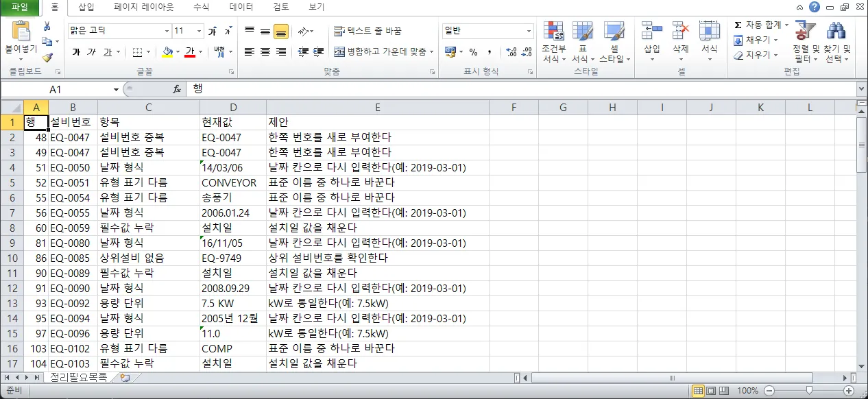Viewport: 868px width, 399px height.
Task: Click the 삽입 insert cells icon
Action: (x=651, y=31)
